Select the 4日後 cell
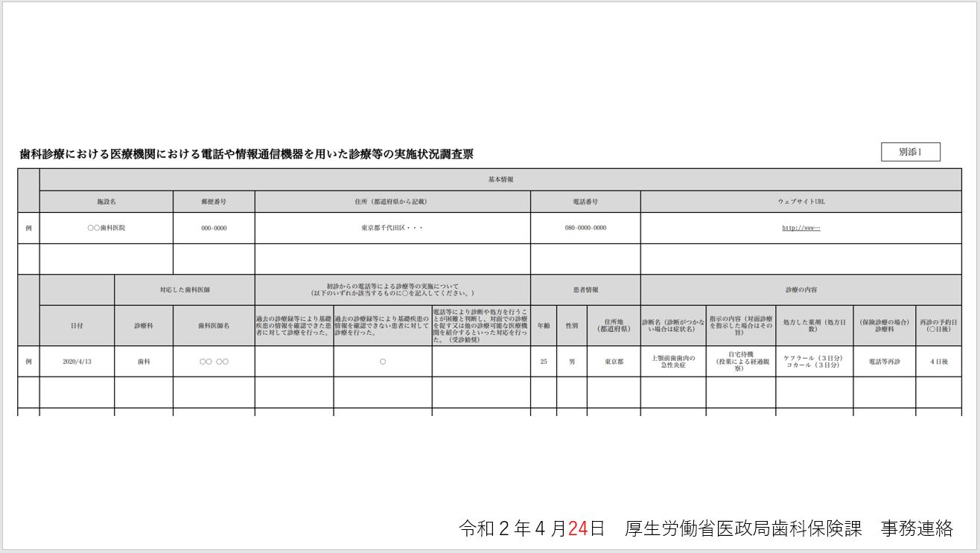 click(938, 361)
